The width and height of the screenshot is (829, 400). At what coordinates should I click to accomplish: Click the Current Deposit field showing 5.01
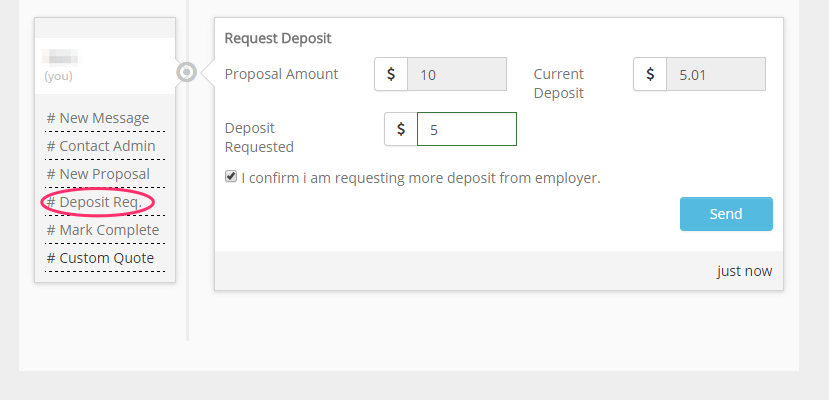click(x=715, y=75)
